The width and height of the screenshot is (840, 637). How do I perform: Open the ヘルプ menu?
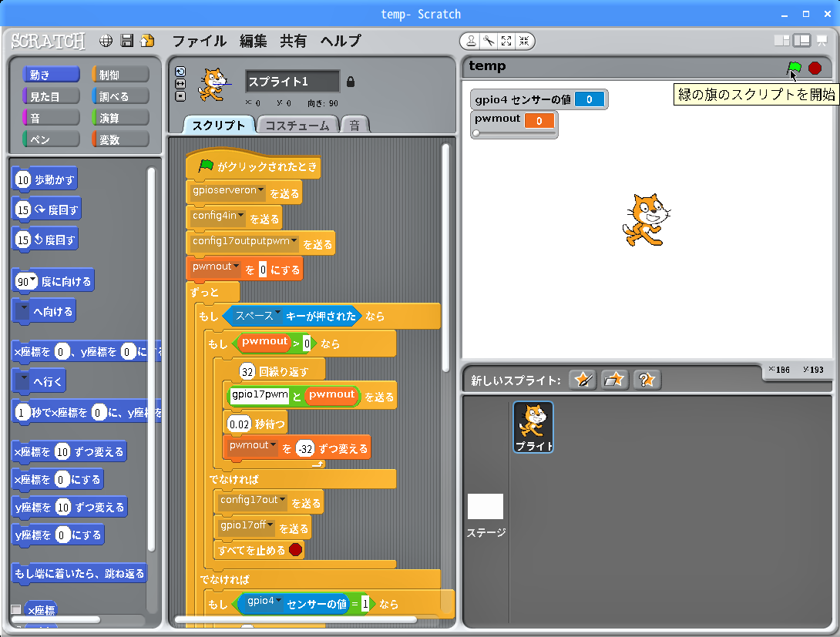click(341, 41)
